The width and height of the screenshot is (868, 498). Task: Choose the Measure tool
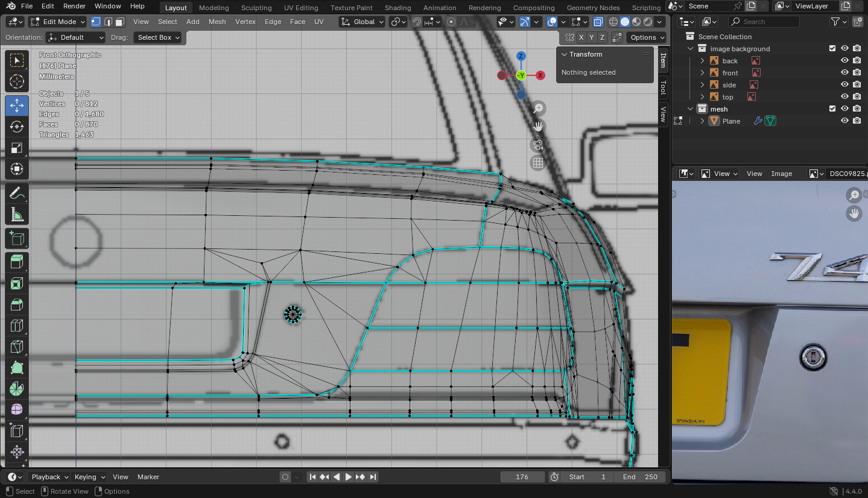coord(17,215)
